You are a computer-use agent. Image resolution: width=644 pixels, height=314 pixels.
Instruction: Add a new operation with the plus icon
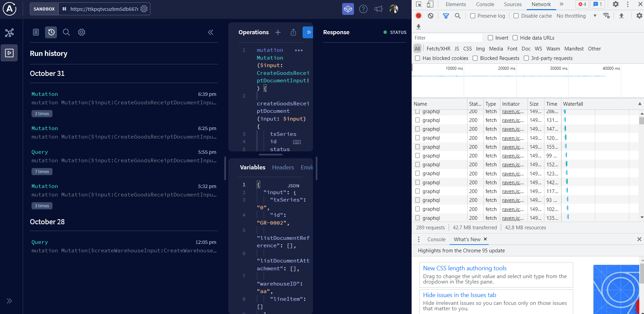point(278,32)
